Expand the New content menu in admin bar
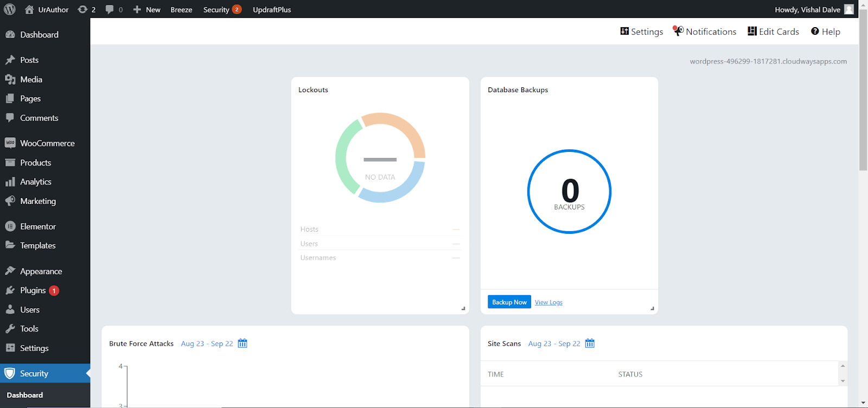 [147, 9]
